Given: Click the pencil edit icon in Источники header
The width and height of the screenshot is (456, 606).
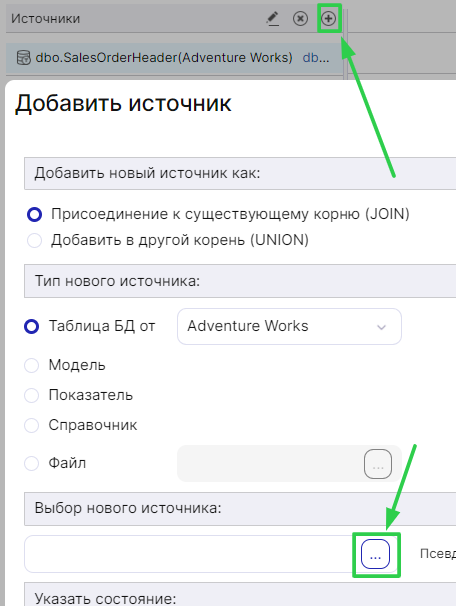Looking at the screenshot, I should tap(273, 19).
